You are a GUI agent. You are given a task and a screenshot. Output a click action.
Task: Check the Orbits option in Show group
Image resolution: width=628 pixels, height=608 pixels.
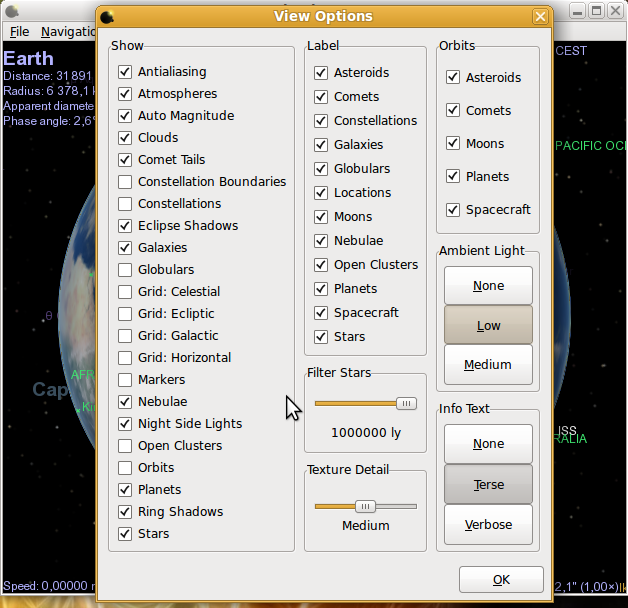(x=125, y=468)
